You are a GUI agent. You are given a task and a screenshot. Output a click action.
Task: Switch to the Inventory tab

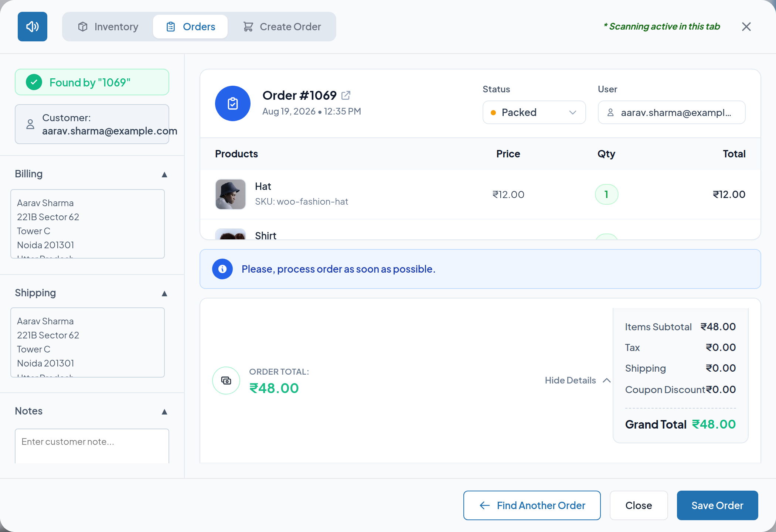[108, 27]
